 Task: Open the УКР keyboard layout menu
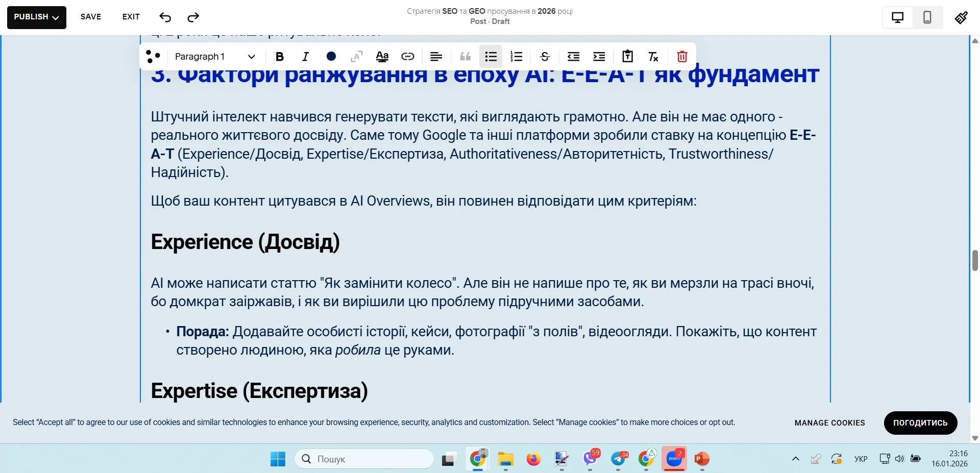pyautogui.click(x=861, y=459)
